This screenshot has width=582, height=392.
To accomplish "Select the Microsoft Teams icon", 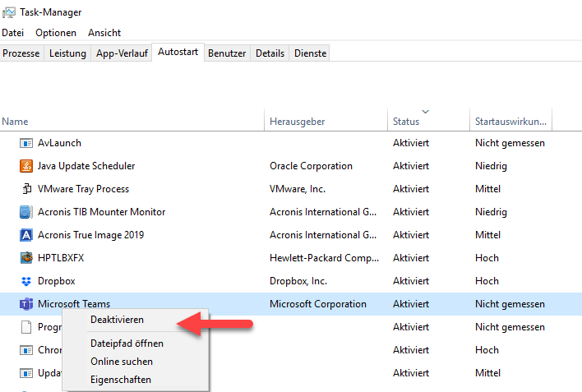I will (x=25, y=304).
